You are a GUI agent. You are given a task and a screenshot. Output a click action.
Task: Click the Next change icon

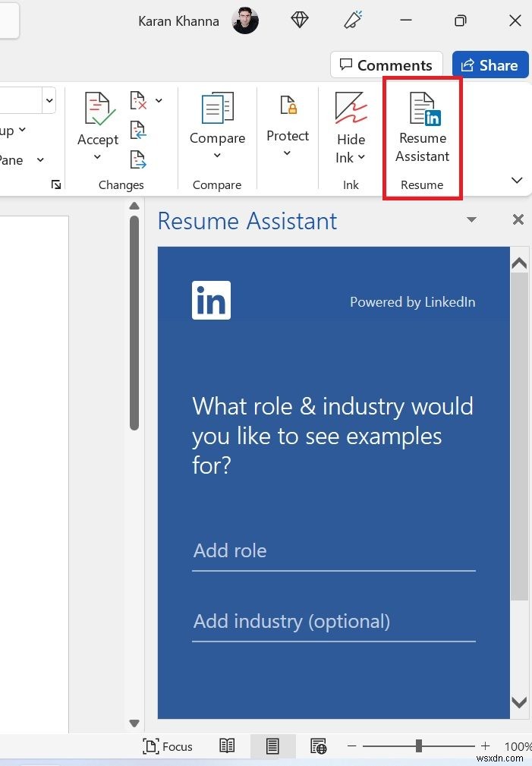[x=138, y=159]
